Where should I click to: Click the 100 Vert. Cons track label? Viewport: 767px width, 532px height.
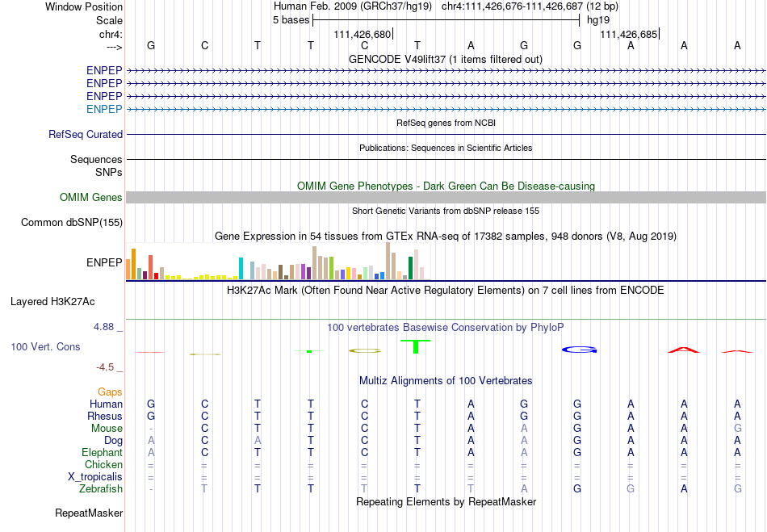point(45,346)
